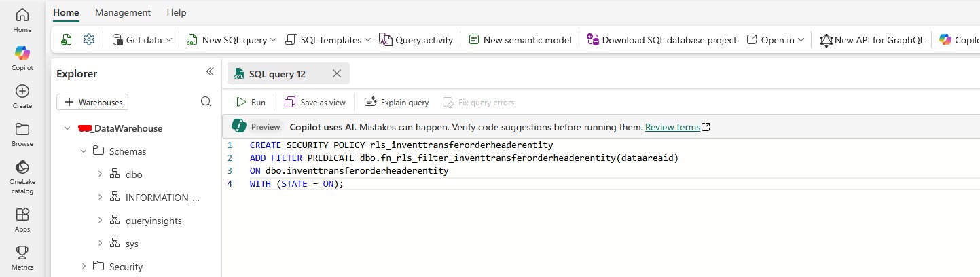Expand the Security folder
Viewport: 980px width, 277px height.
coord(84,267)
